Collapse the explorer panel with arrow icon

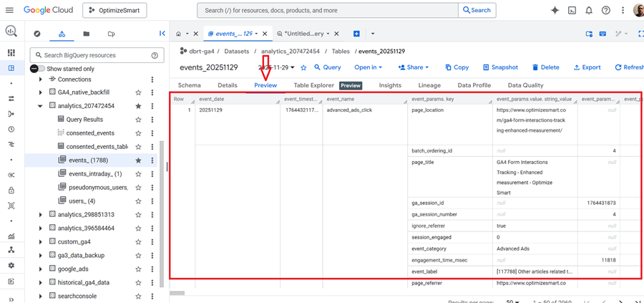[162, 34]
